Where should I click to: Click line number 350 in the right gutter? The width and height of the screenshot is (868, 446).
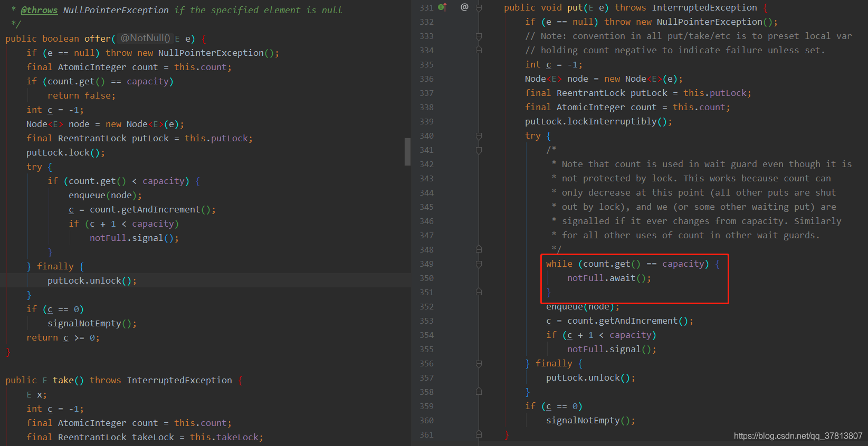tap(426, 278)
